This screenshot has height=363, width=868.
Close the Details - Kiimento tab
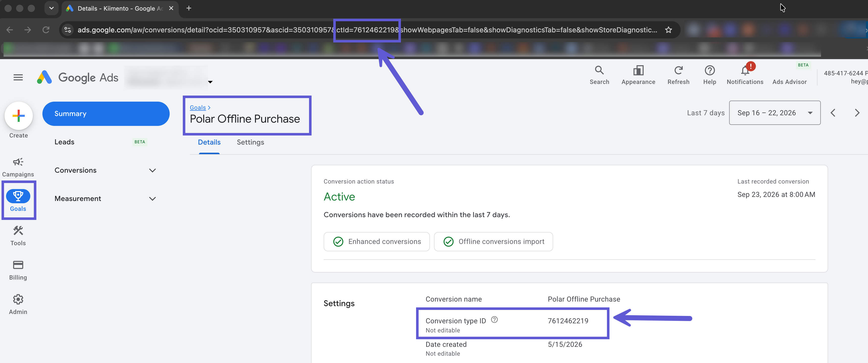[171, 8]
